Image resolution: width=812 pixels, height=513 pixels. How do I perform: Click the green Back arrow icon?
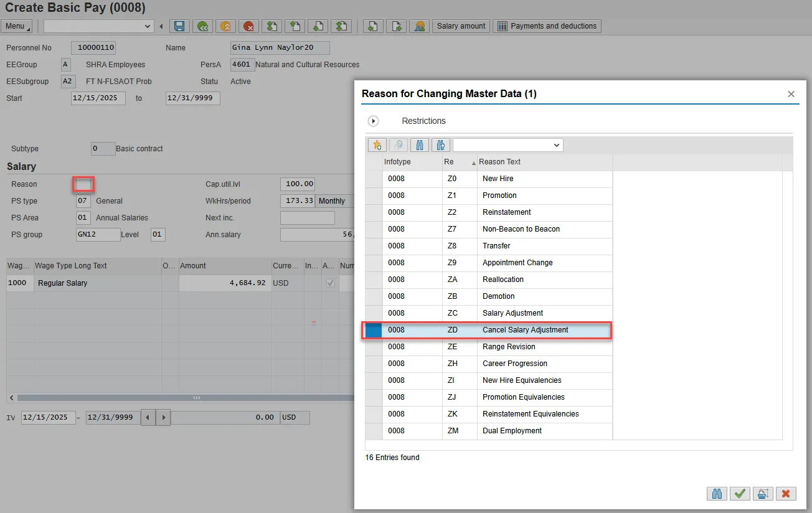(x=202, y=26)
